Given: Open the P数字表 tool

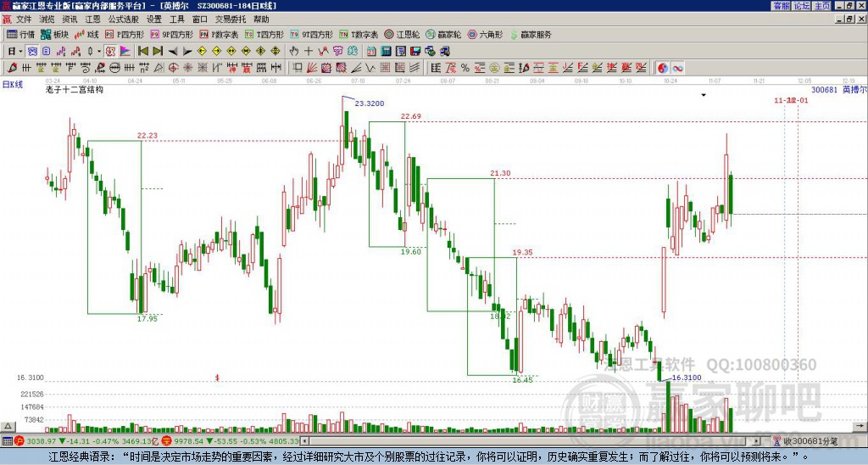Looking at the screenshot, I should [220, 34].
